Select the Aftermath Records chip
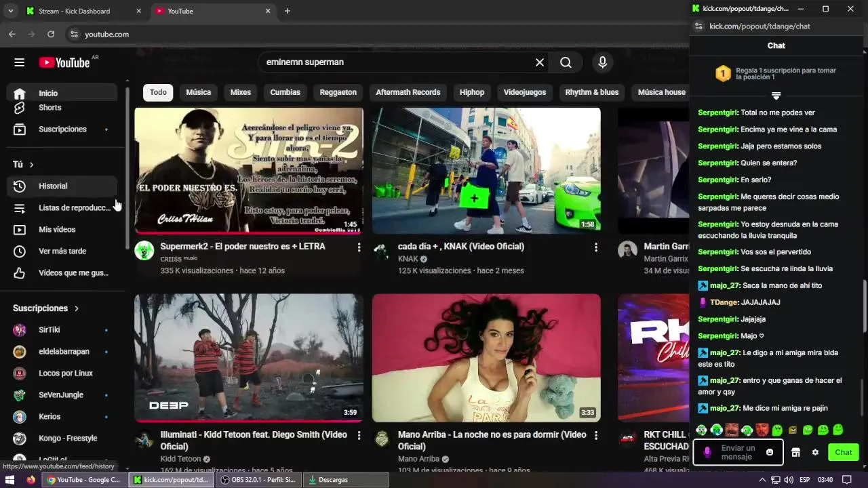 tap(408, 92)
